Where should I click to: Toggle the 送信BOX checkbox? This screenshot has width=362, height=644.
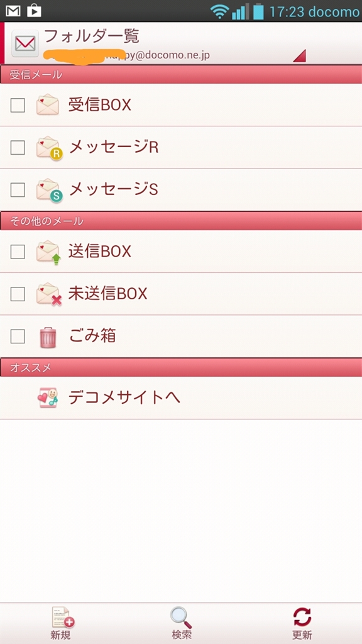point(18,252)
